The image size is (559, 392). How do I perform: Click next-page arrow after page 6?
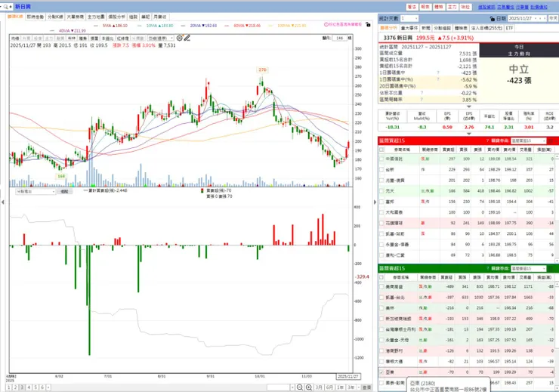coord(48,387)
